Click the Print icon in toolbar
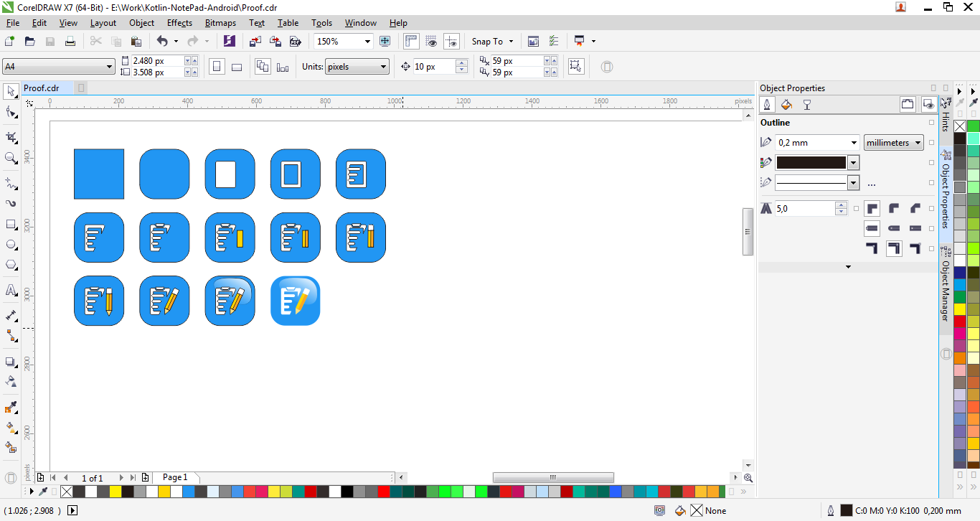Image resolution: width=980 pixels, height=521 pixels. 70,42
